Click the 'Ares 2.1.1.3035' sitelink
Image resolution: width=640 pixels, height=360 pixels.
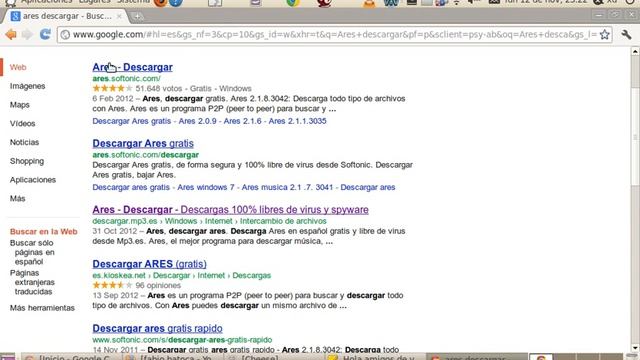(x=298, y=121)
